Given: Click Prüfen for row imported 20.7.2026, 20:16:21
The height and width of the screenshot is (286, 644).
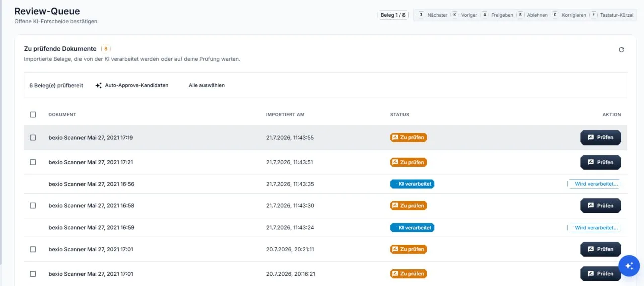Looking at the screenshot, I should point(600,274).
